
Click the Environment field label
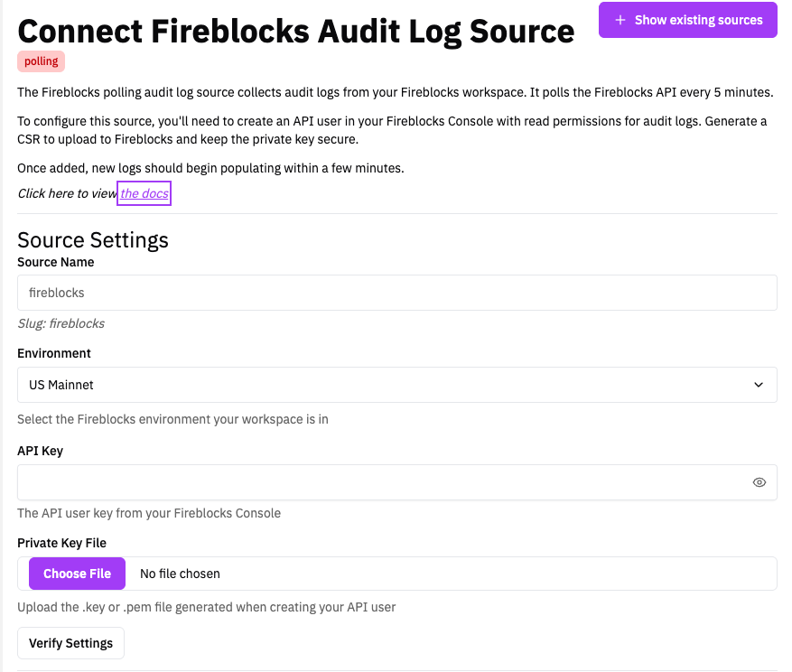click(x=54, y=353)
